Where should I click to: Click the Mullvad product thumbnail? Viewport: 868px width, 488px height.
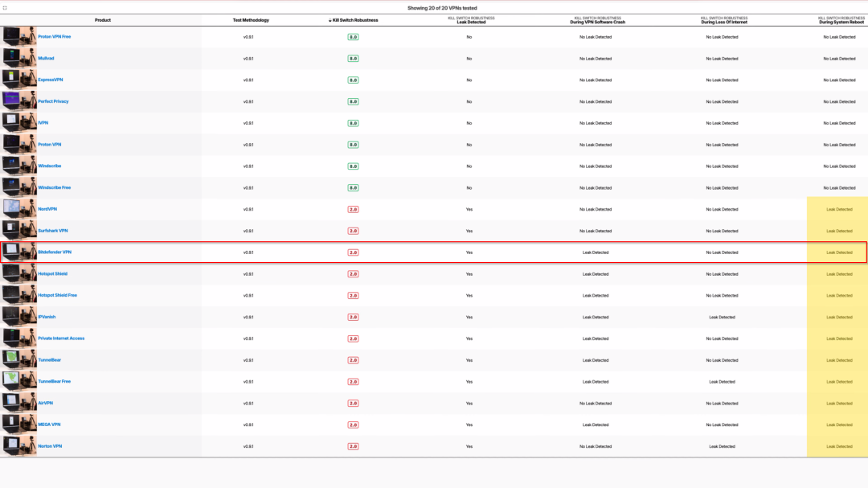tap(19, 58)
